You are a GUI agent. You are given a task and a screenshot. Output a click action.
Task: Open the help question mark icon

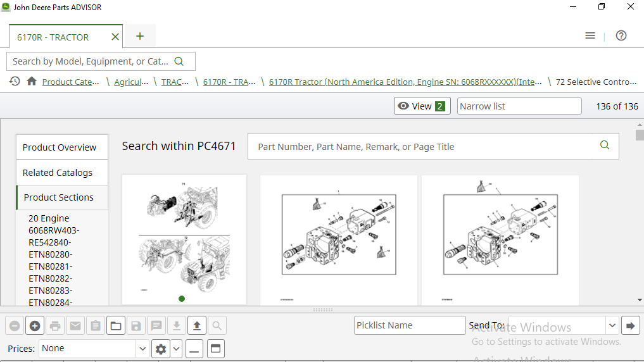tap(621, 35)
